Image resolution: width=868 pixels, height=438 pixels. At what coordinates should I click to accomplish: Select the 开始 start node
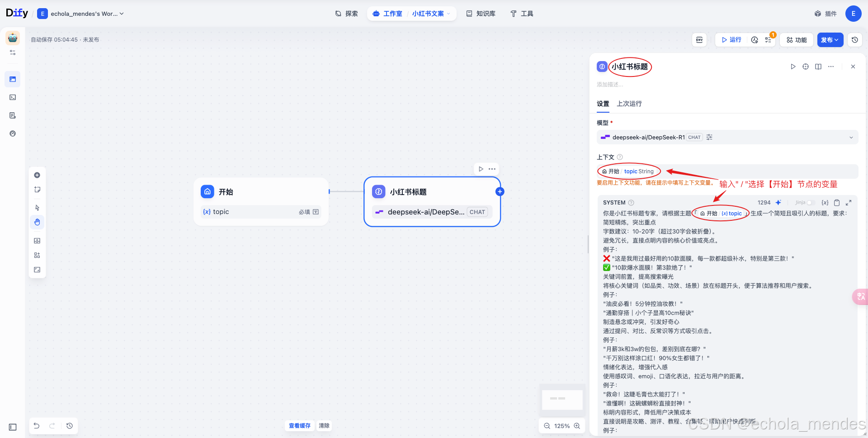pos(261,201)
